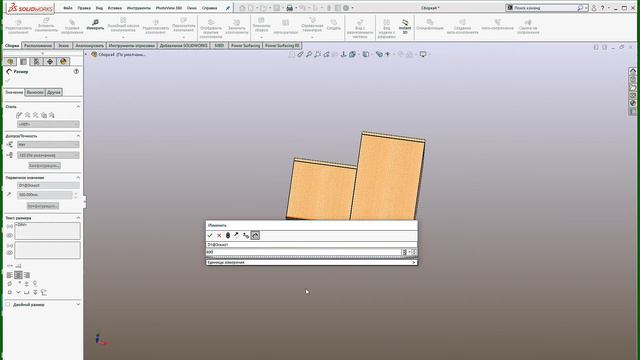Open the Instant 3D tool
The image size is (640, 360).
point(405,27)
